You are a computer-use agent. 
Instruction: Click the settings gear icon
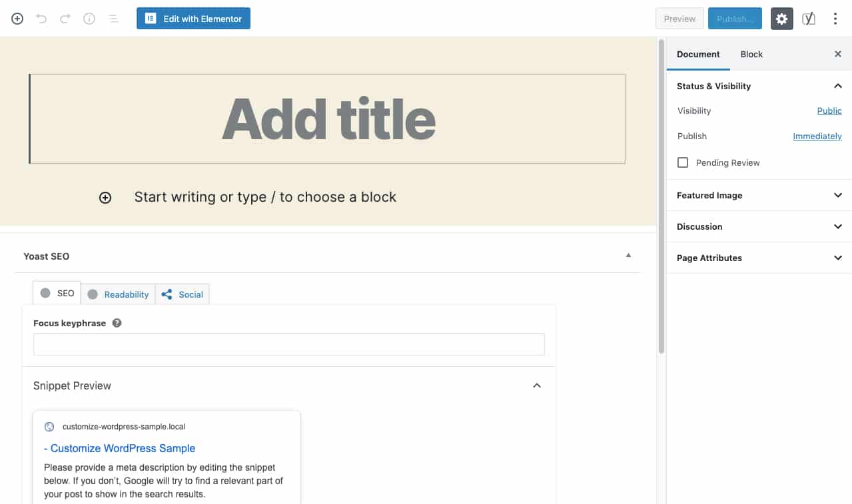coord(781,19)
